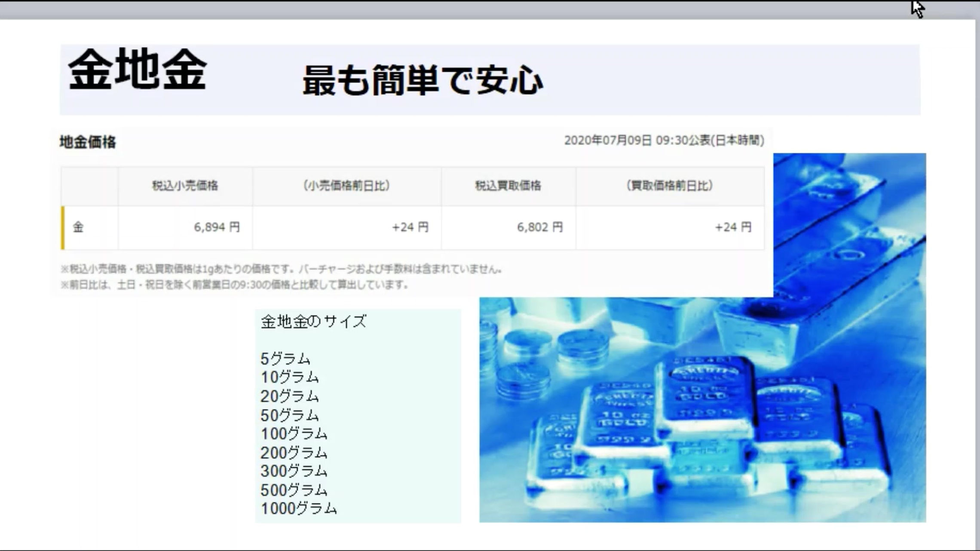The image size is (980, 551).
Task: Select the 10グラム size entry
Action: 290,377
